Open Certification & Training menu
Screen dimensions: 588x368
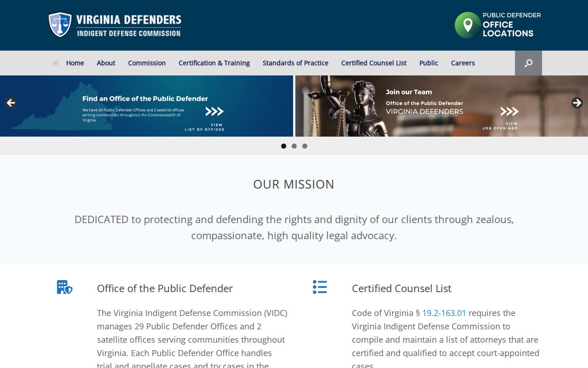tap(214, 63)
